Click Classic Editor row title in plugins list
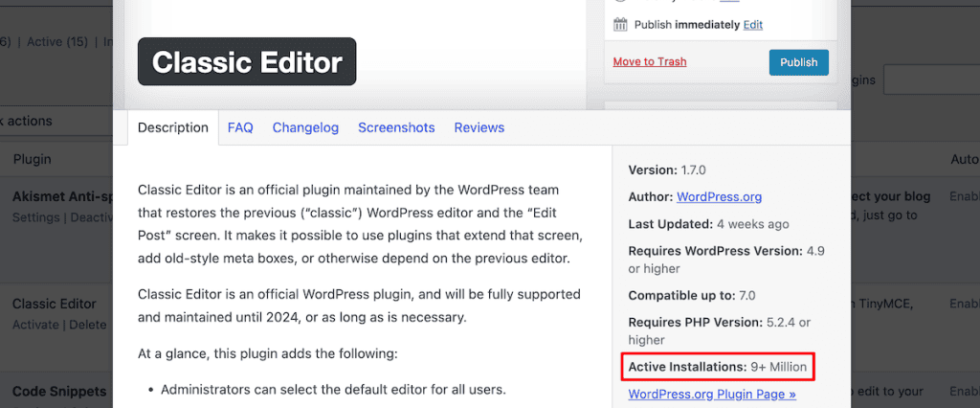Screen dimensions: 980x408 (x=55, y=305)
